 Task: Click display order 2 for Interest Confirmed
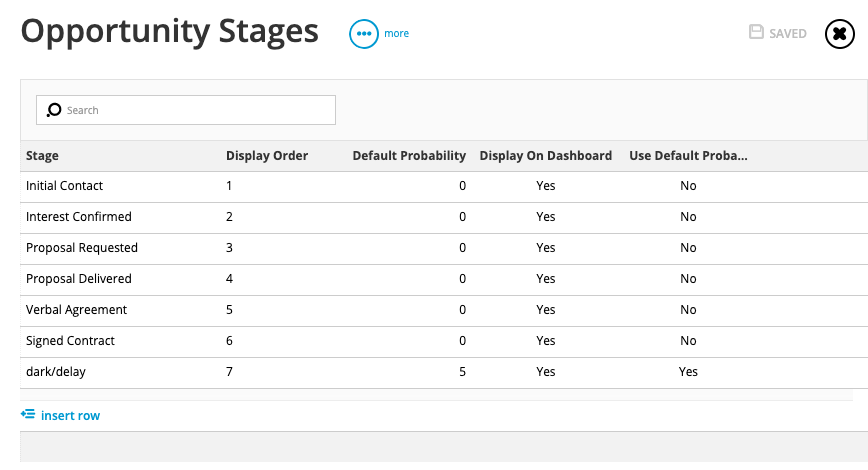(x=229, y=216)
